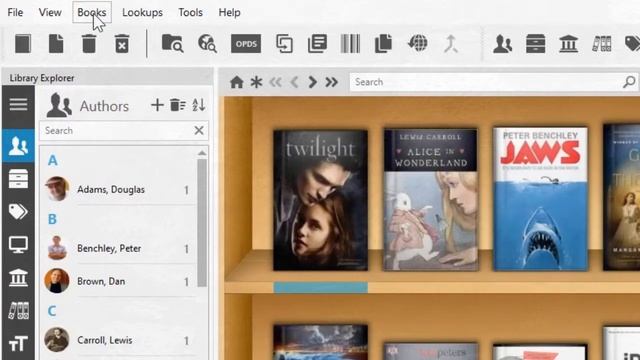Select the Authors sidebar tab

coord(18,146)
